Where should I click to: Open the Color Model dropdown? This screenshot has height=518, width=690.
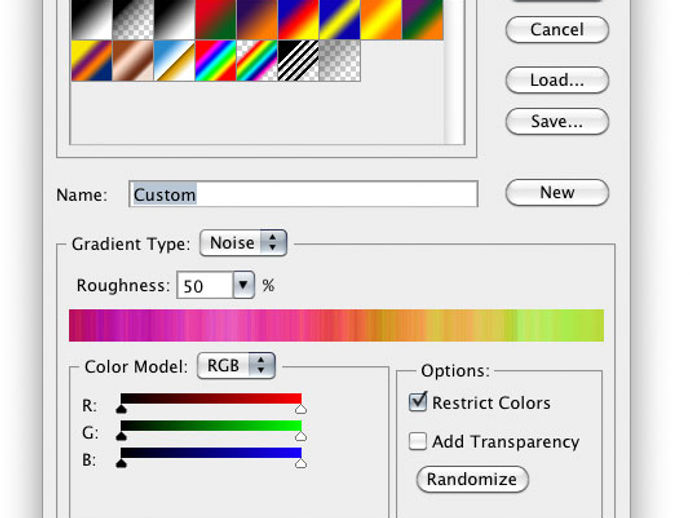(x=235, y=366)
